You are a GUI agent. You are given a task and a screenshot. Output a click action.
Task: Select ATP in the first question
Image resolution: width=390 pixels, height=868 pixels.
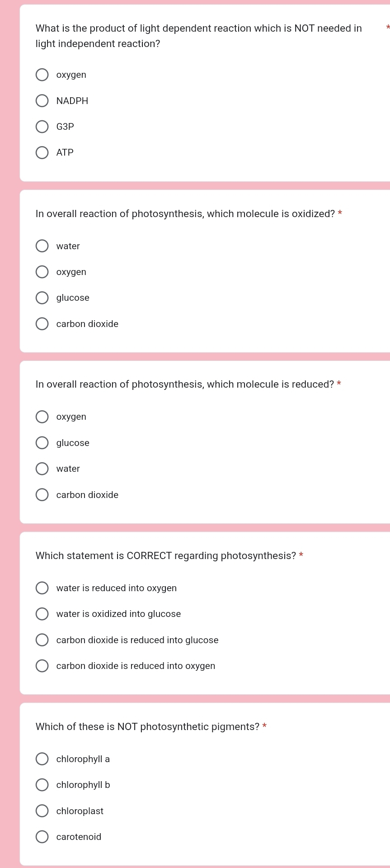coord(42,152)
